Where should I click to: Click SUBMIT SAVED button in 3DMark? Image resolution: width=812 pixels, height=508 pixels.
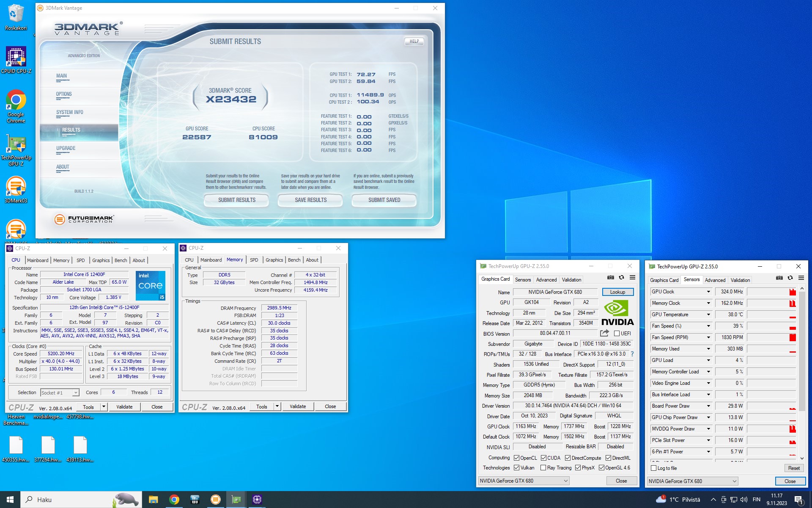384,200
